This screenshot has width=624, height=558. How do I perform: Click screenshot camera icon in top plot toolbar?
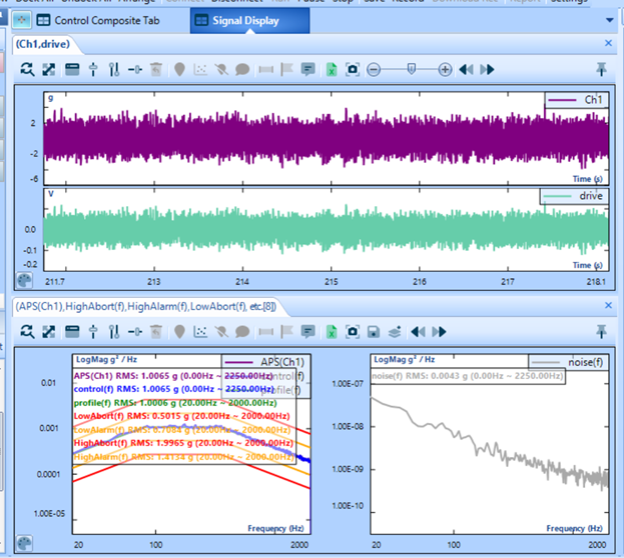(352, 69)
